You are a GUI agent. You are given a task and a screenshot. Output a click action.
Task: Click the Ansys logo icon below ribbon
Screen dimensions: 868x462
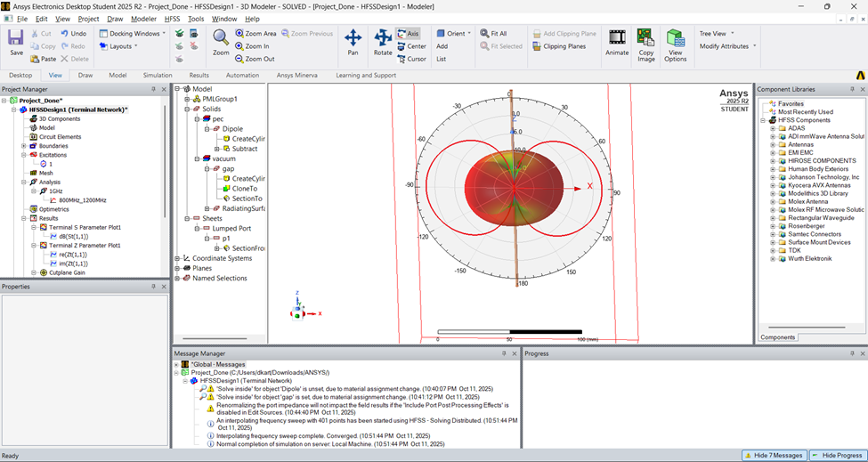click(x=860, y=76)
